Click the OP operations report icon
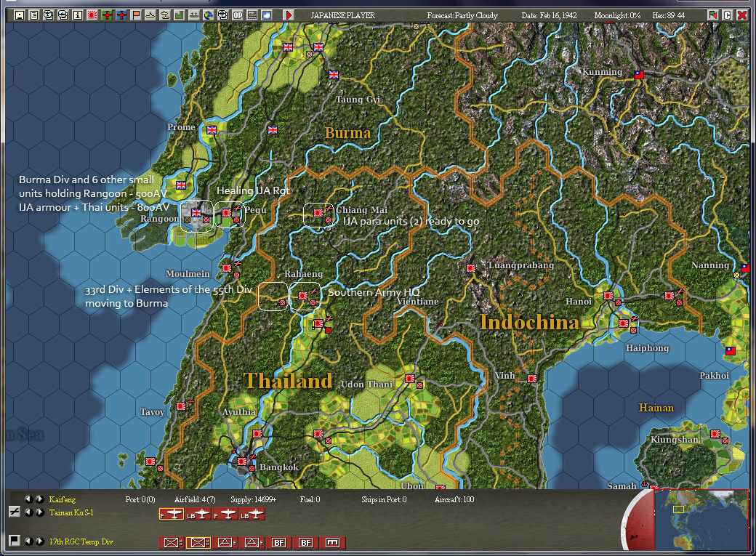Screen dimensions: 756x556 pyautogui.click(x=238, y=15)
